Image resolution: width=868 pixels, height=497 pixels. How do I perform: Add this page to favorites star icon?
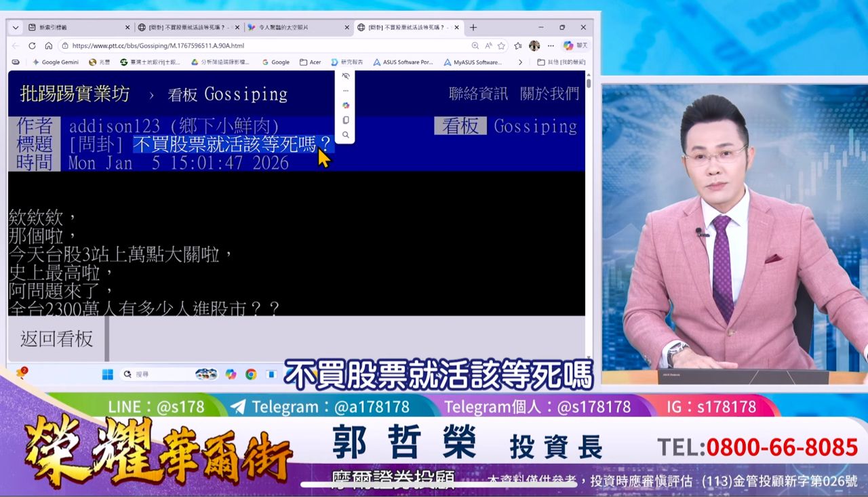click(x=501, y=46)
